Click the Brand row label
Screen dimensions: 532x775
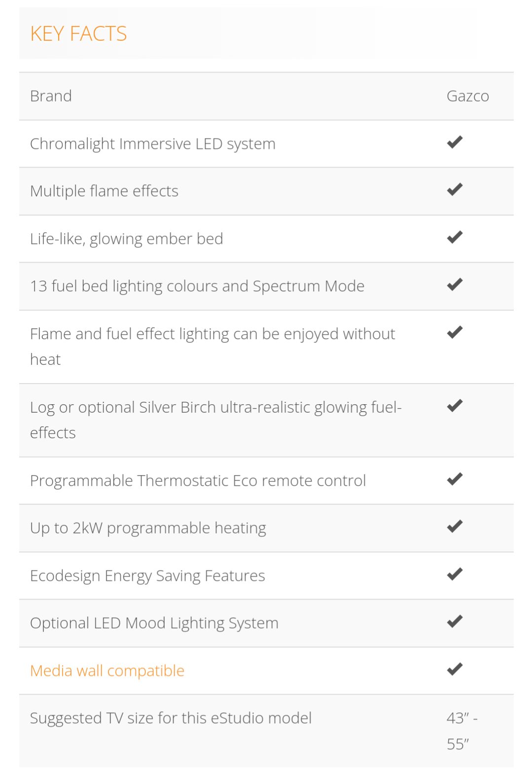coord(51,96)
